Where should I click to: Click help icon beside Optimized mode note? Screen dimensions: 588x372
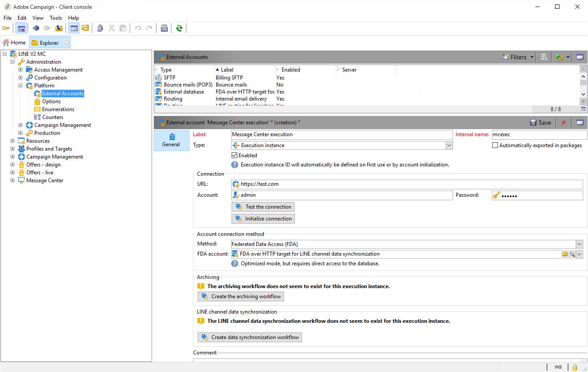(x=235, y=264)
